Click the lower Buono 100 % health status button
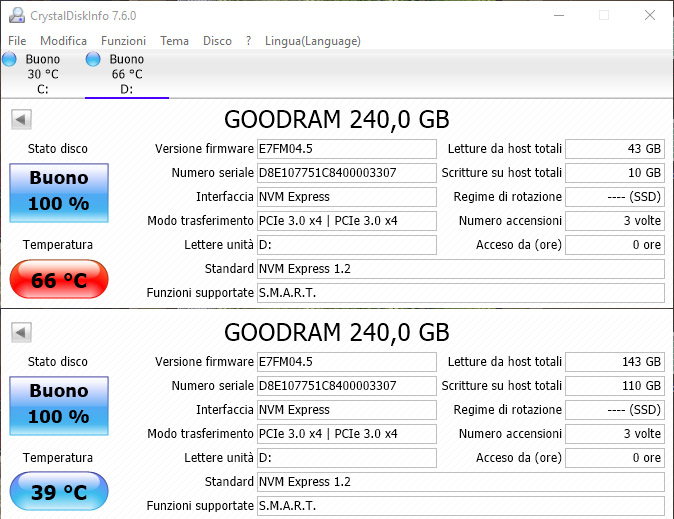674x519 pixels. click(x=58, y=402)
